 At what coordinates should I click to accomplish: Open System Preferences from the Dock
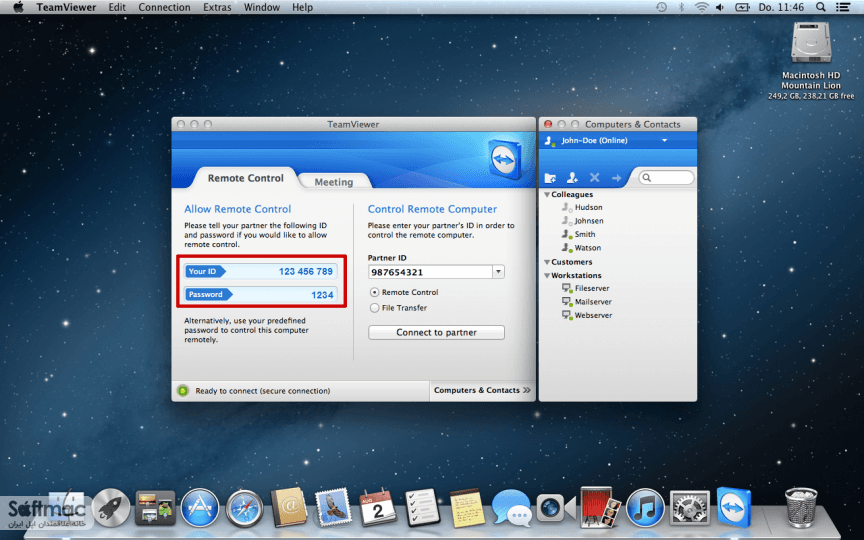coord(689,507)
